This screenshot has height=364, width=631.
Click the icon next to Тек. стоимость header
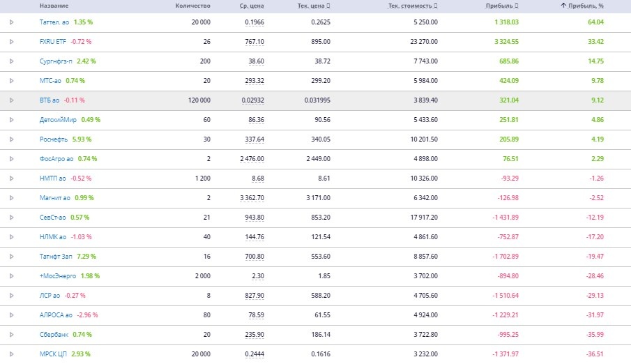(436, 6)
